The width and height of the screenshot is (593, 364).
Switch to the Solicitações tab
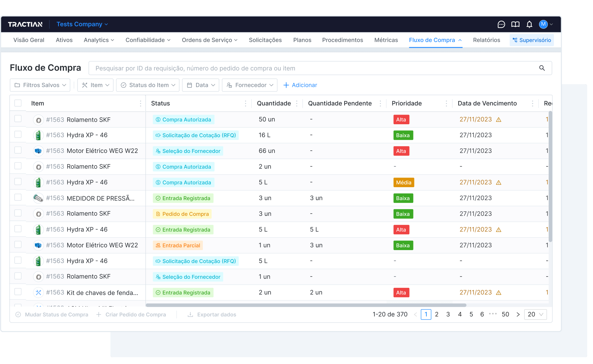(265, 40)
